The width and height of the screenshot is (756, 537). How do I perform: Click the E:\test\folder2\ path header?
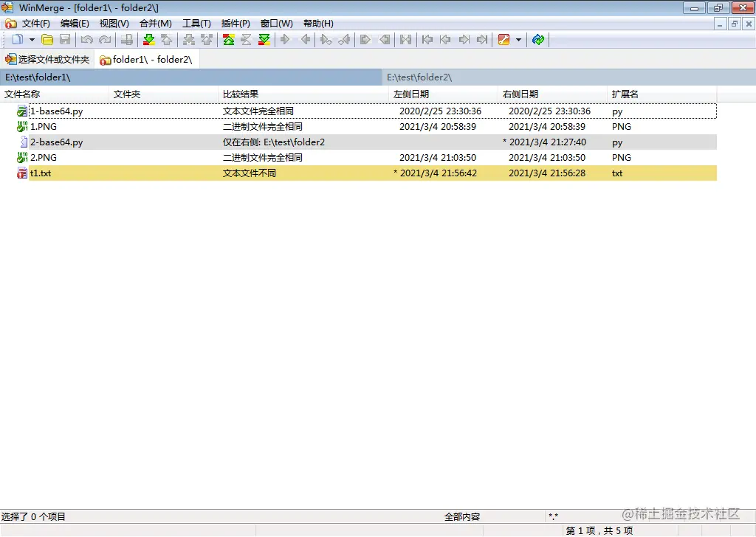(569, 77)
